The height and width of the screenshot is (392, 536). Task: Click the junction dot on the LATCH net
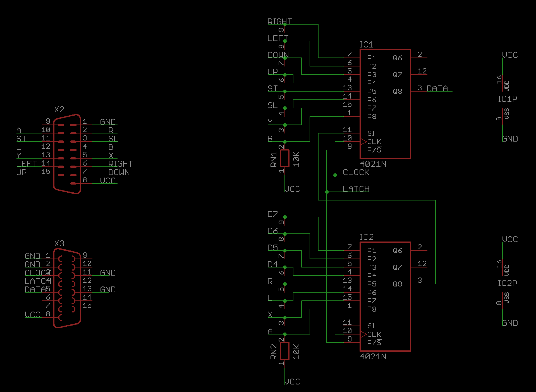pos(327,192)
